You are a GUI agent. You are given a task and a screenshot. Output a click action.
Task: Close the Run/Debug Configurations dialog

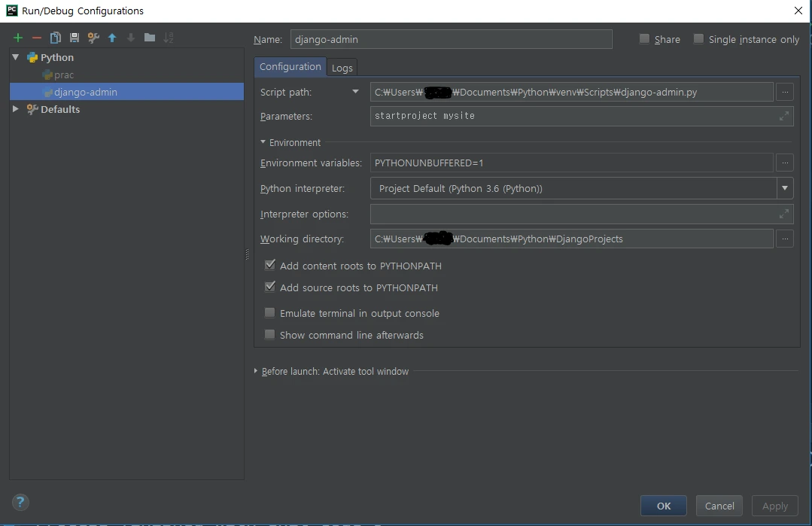[798, 11]
